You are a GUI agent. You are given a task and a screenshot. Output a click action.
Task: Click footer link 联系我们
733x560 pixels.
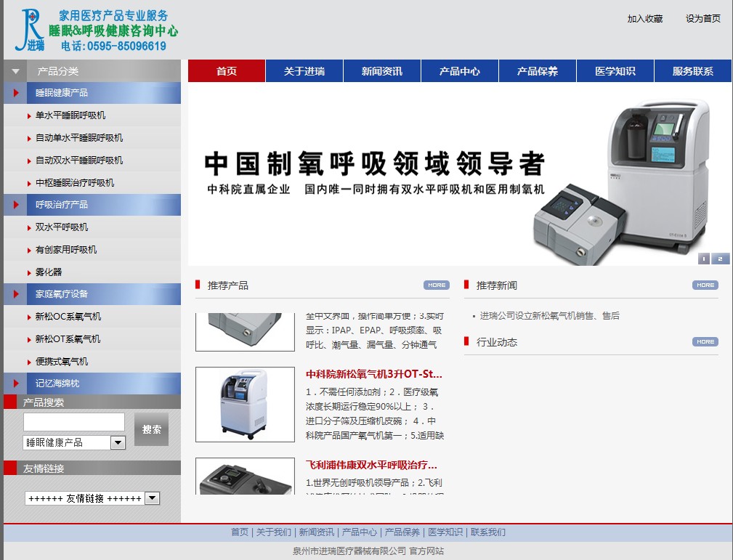pos(488,532)
